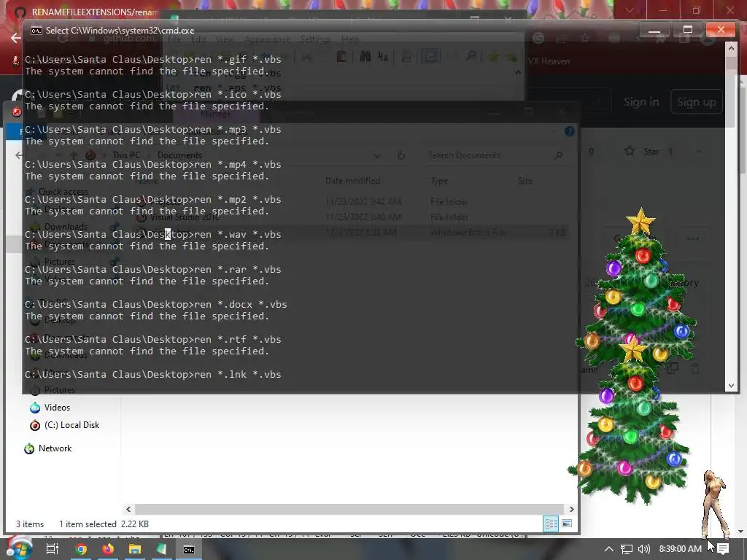Select the cmd.exe taskbar button

189,550
